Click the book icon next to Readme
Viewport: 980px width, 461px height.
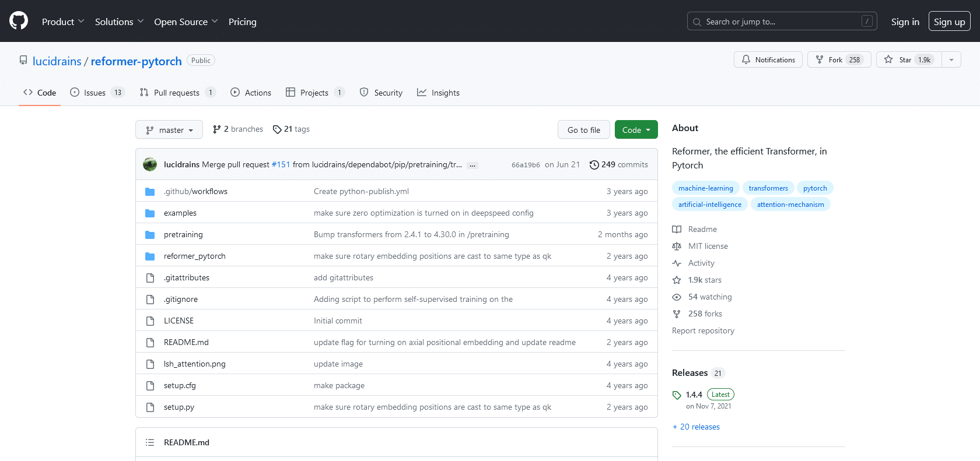pyautogui.click(x=677, y=229)
